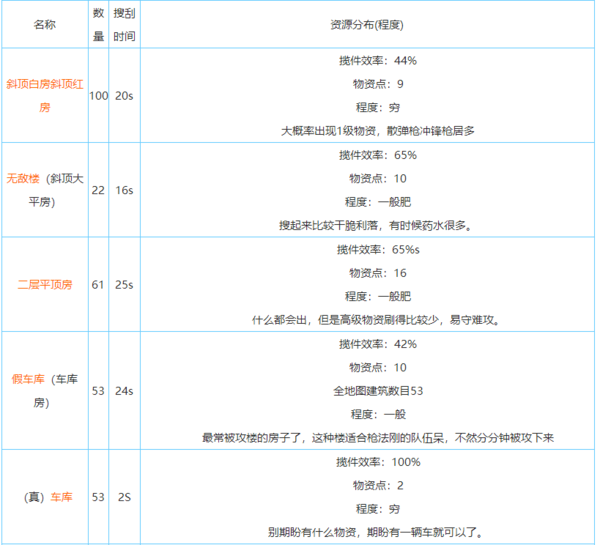The width and height of the screenshot is (600, 545).
Task: Select the quantity cell reading 61
Action: [98, 285]
